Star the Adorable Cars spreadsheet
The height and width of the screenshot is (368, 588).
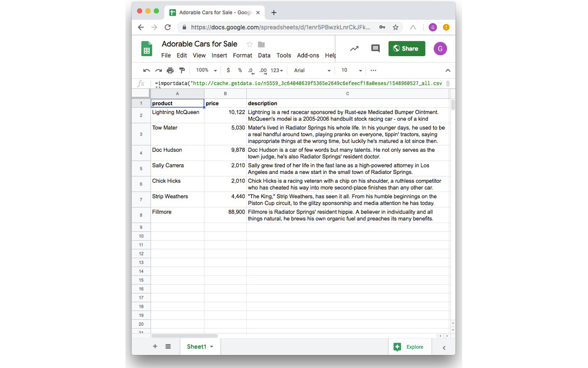click(x=249, y=44)
